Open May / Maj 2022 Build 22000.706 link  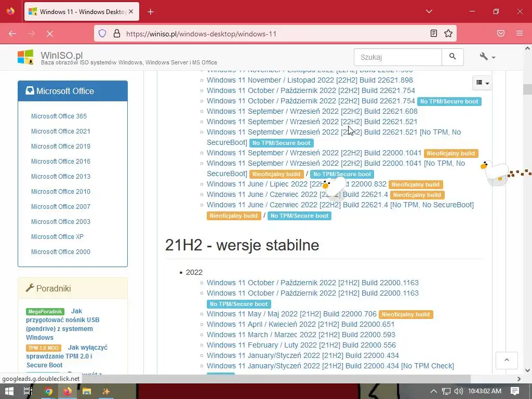(x=291, y=314)
